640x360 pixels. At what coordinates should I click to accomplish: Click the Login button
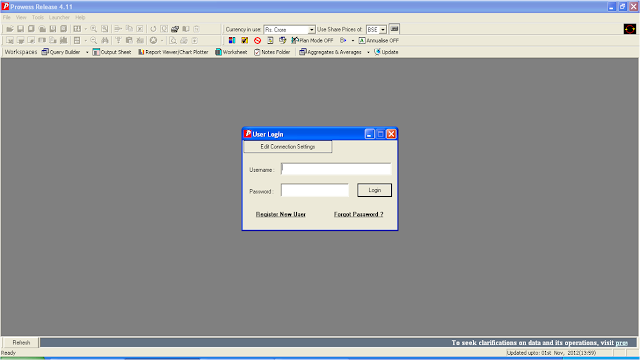click(x=374, y=190)
